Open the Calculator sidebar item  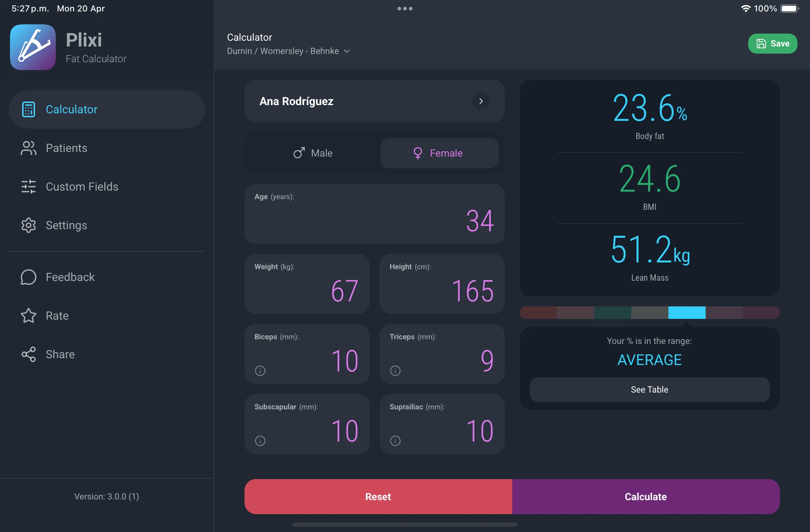(107, 109)
